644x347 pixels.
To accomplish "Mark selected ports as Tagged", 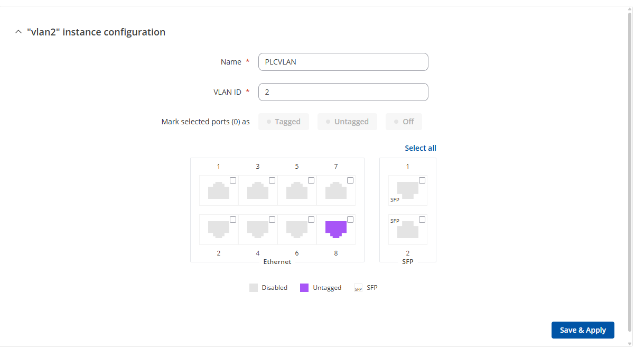I will tap(284, 122).
